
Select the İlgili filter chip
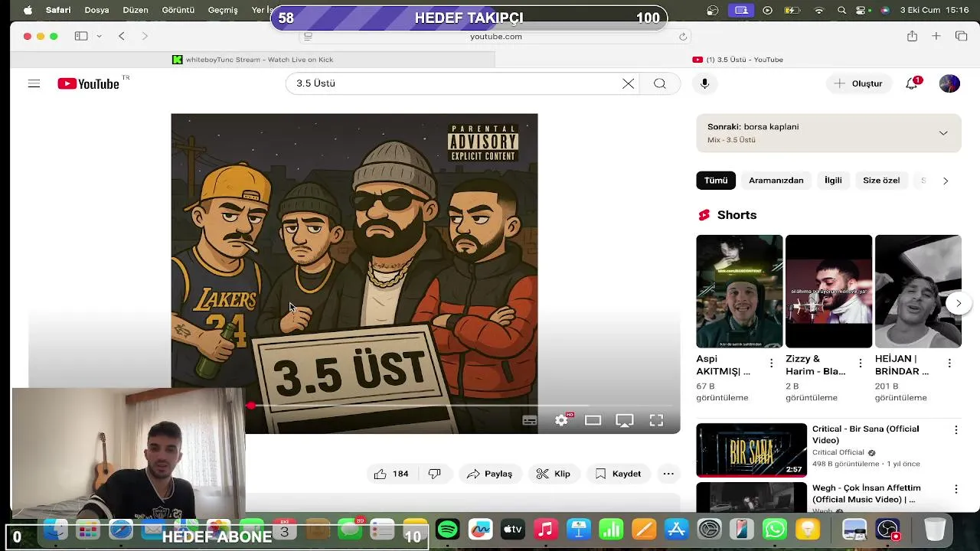coord(833,181)
